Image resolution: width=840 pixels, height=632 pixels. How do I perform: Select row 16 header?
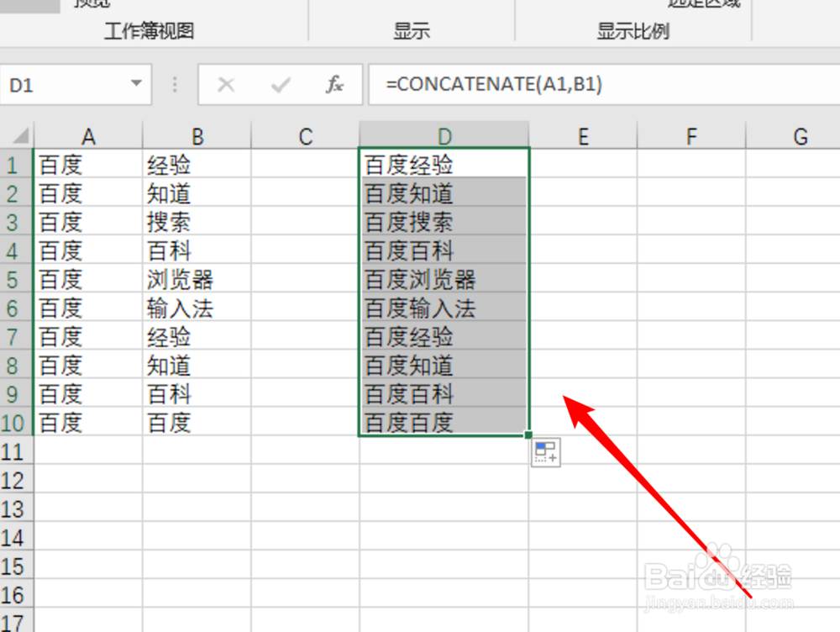tap(16, 595)
